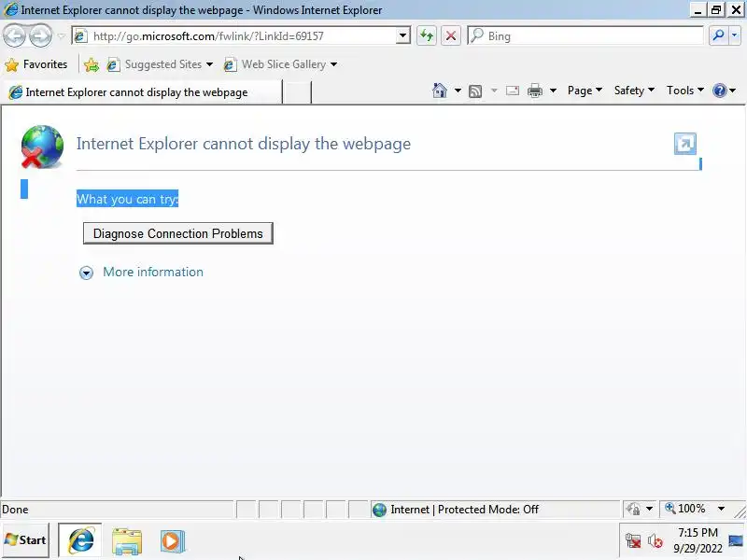Click the clock showing 7:15 PM

(x=698, y=540)
